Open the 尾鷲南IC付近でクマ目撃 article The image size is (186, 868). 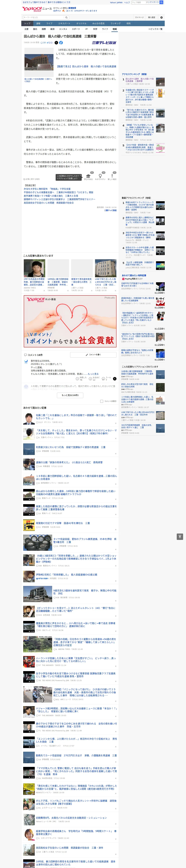pyautogui.click(x=63, y=523)
